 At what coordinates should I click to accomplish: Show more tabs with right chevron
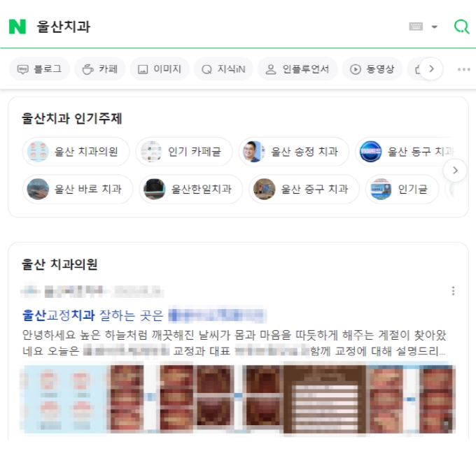coord(431,69)
